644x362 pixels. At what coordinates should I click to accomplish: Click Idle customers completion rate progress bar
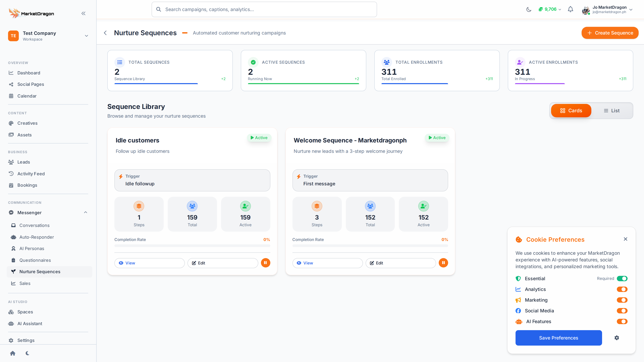192,246
